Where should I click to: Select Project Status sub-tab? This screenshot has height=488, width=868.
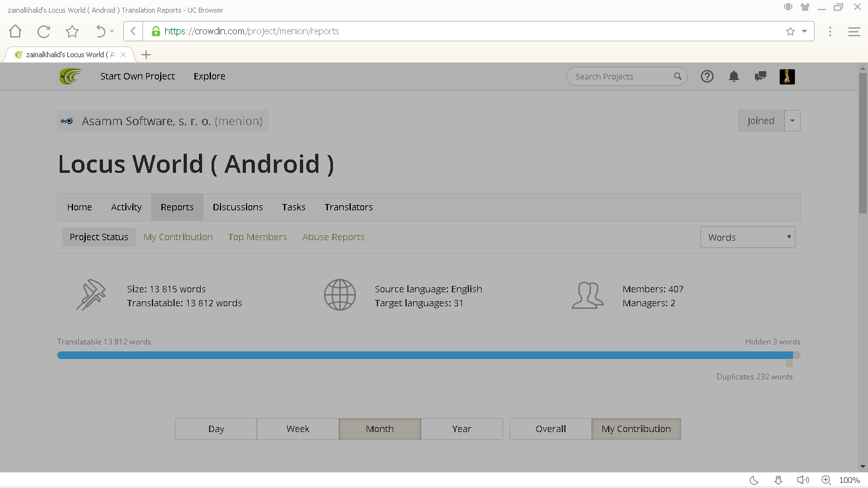(x=99, y=237)
